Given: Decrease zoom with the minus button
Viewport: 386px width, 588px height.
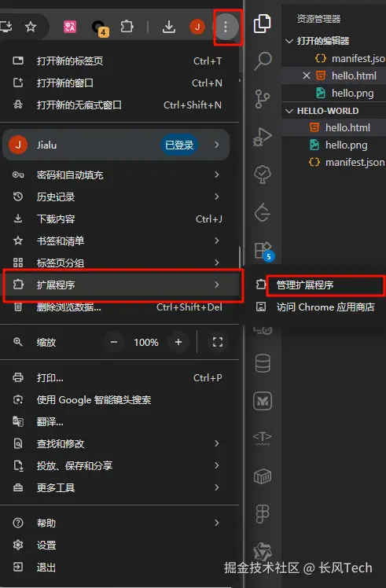Looking at the screenshot, I should (x=114, y=342).
